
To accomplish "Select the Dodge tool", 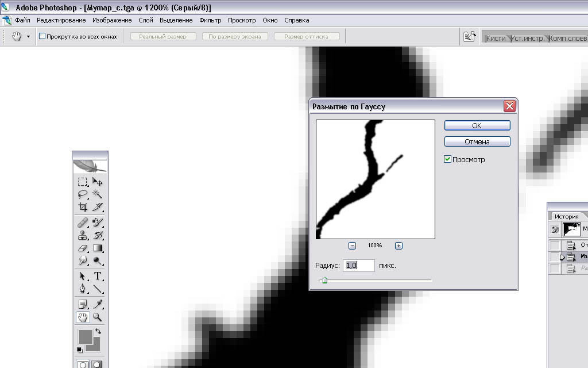I will [x=98, y=260].
